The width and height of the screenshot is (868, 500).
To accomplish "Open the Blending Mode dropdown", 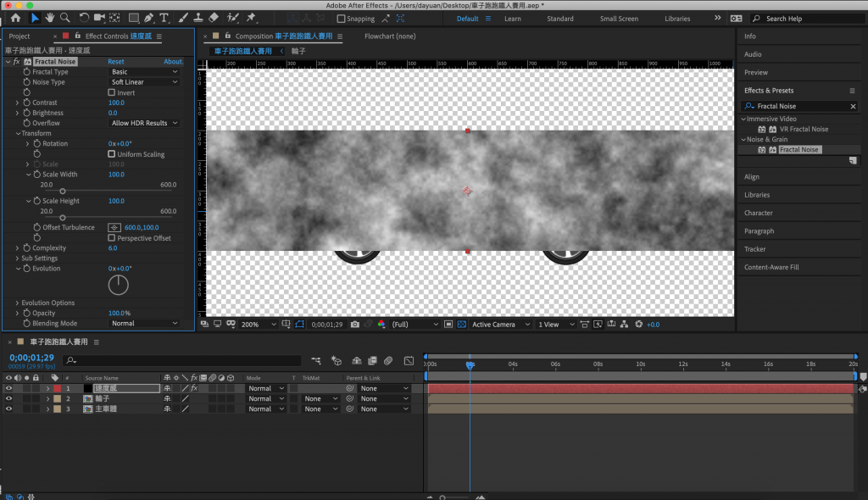I will (144, 324).
